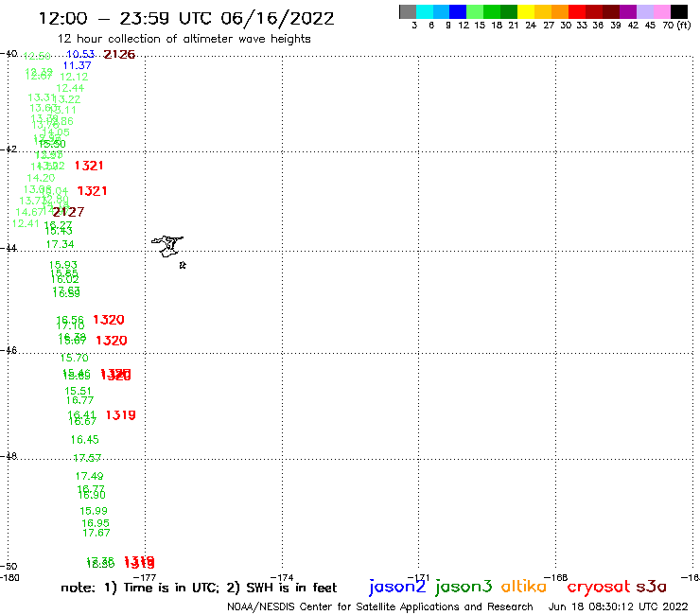The image size is (700, 615).
Task: Click the Chatham Islands outline on the map
Action: tap(167, 247)
